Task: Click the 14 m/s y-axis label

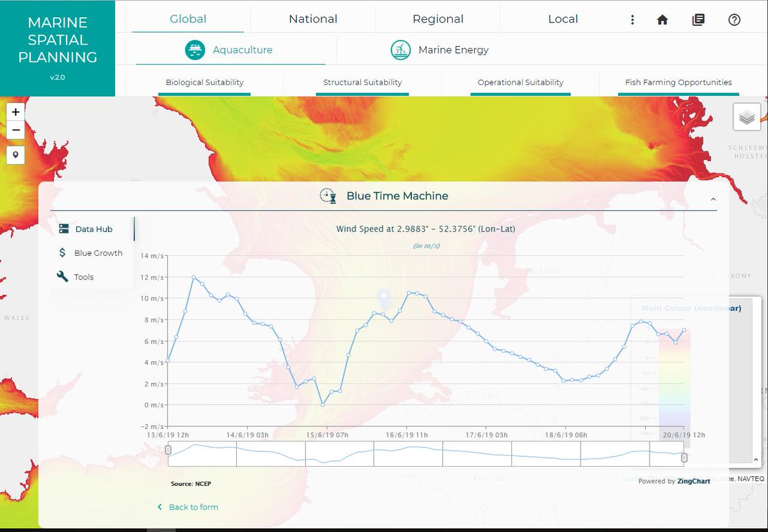Action: (152, 256)
